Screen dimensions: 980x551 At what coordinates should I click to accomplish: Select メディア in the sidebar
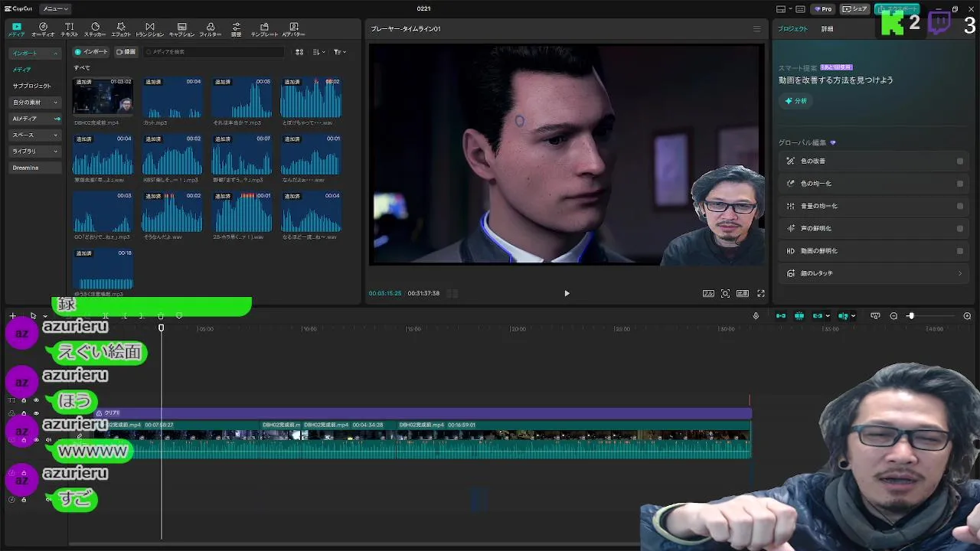coord(21,70)
